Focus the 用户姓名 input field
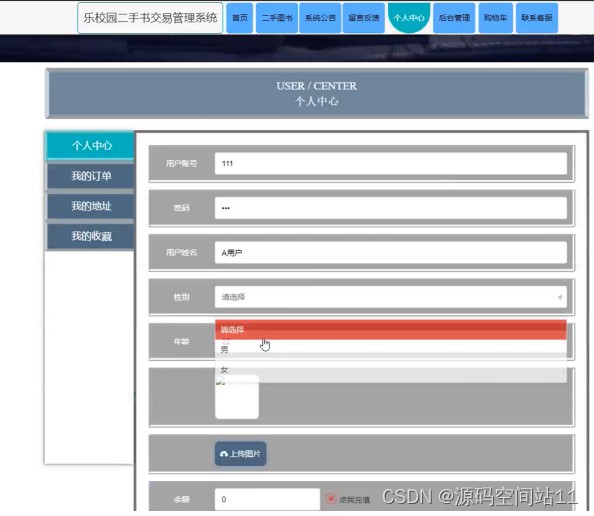Screen dimensions: 594x516 tap(391, 253)
